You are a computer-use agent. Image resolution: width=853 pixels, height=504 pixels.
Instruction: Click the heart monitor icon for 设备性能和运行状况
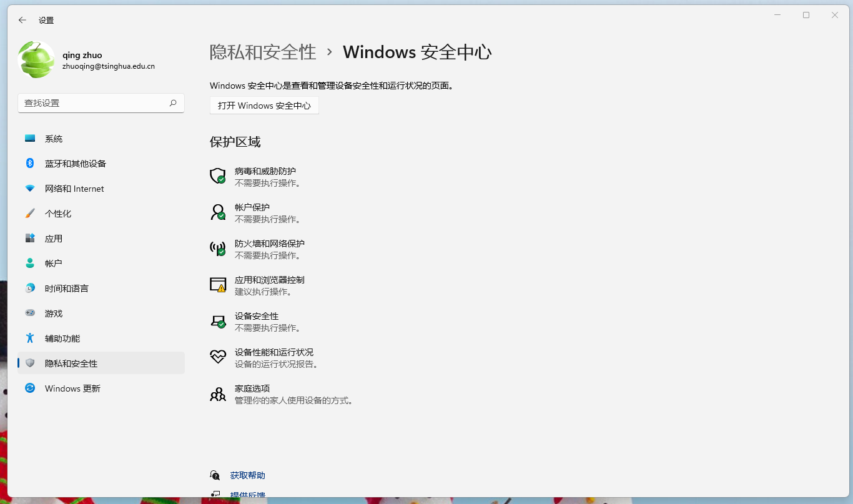coord(217,357)
